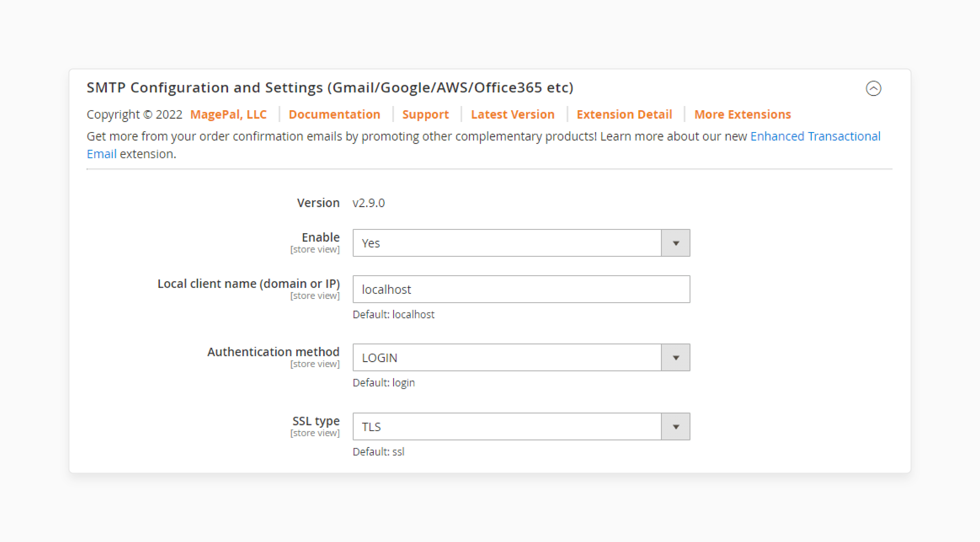Open the SSL type dropdown showing TLS
The image size is (980, 542).
(x=521, y=426)
